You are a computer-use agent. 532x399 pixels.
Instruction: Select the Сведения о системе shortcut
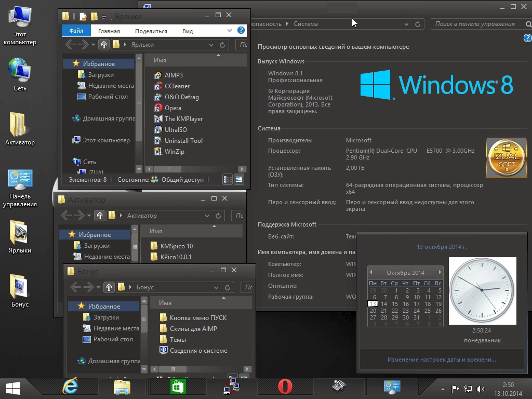click(193, 351)
